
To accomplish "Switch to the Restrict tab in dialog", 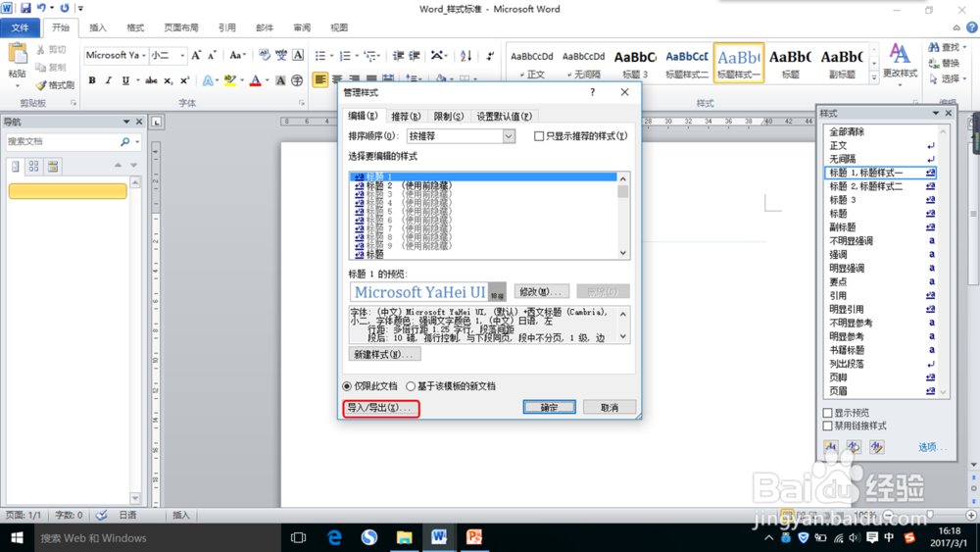I will pyautogui.click(x=448, y=117).
